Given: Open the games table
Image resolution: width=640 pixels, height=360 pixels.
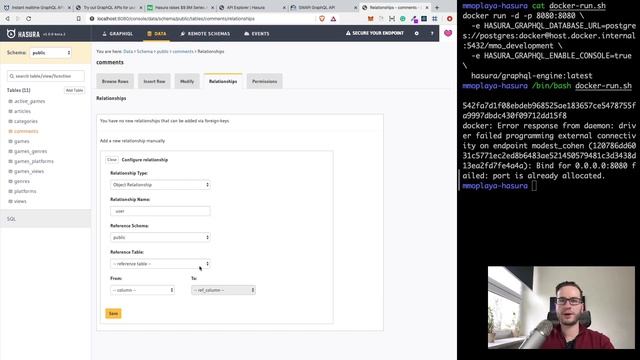Looking at the screenshot, I should pyautogui.click(x=22, y=141).
